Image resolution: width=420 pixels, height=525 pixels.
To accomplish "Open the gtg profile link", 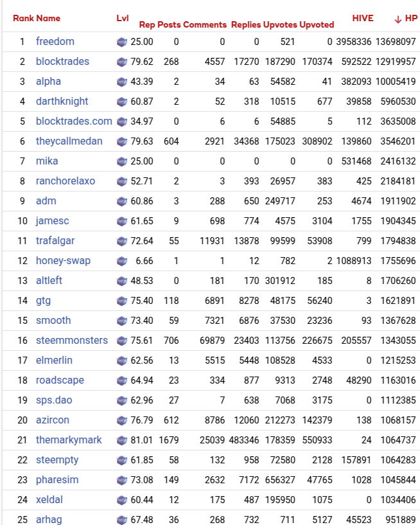I will click(44, 301).
